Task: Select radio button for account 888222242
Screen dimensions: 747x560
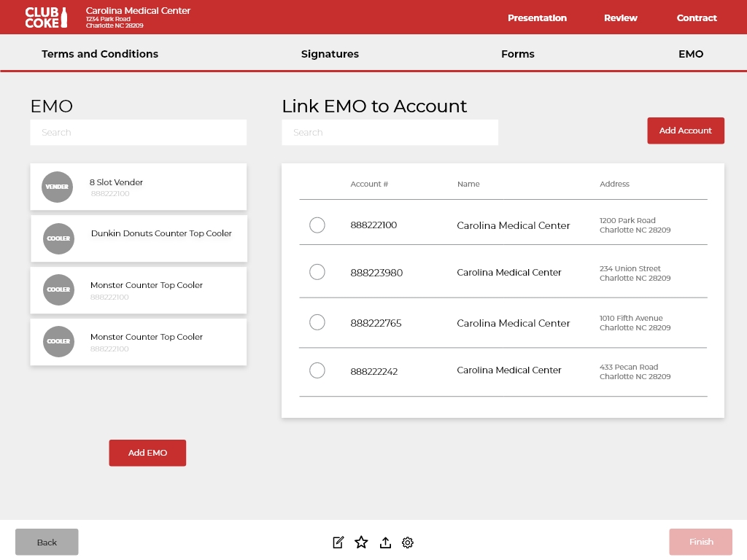Action: (x=317, y=370)
